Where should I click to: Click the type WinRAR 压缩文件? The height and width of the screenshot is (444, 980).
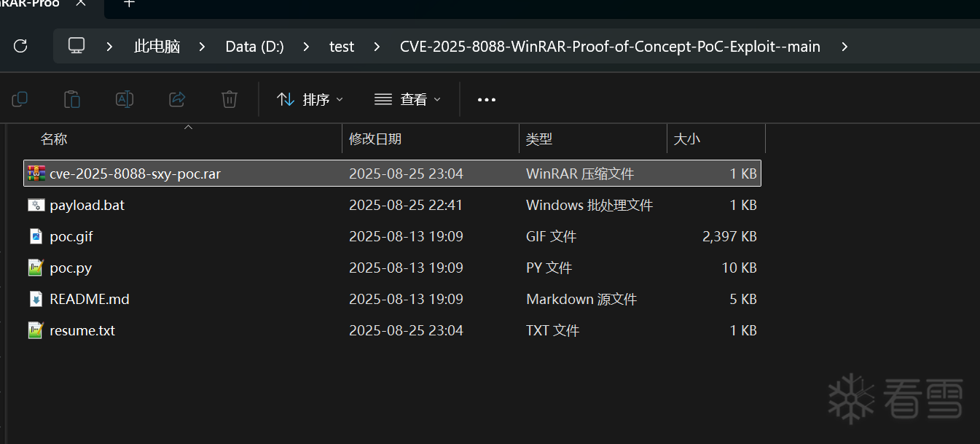click(580, 174)
